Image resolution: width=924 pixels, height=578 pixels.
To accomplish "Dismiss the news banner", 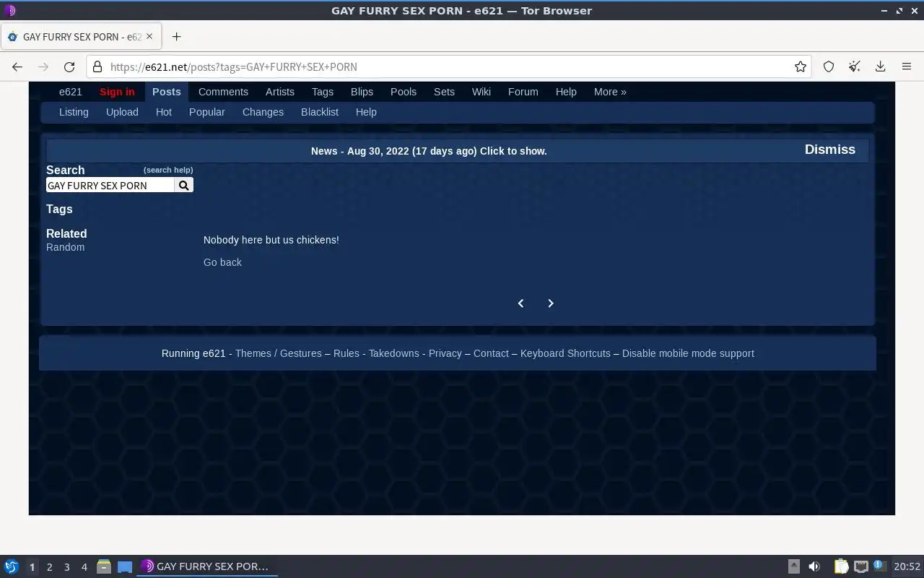I will 830,150.
